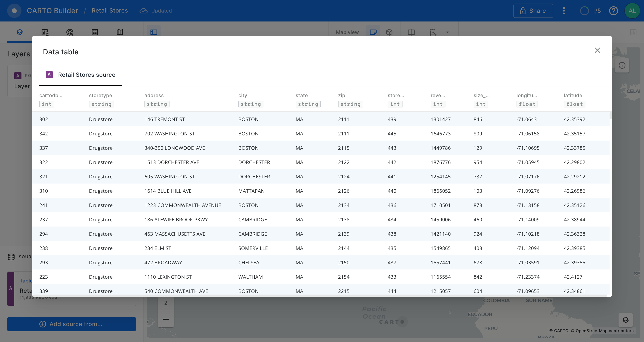The width and height of the screenshot is (644, 342).
Task: Switch to 3D map view
Action: [389, 32]
